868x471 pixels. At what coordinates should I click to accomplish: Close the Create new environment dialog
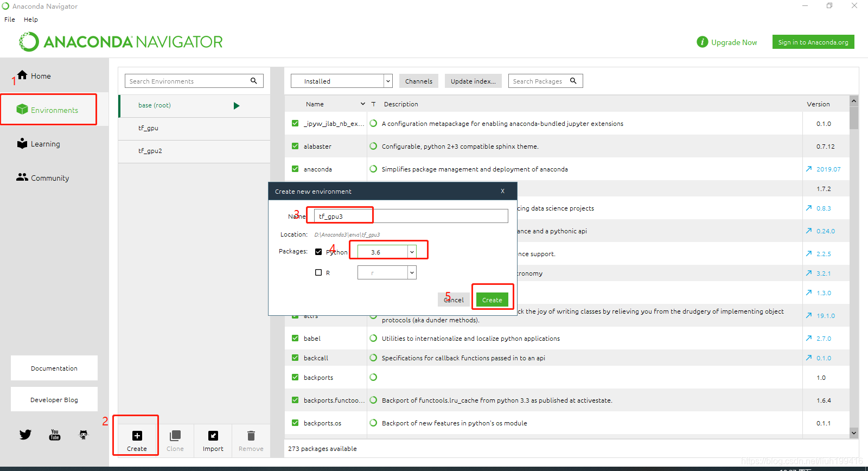pos(503,191)
